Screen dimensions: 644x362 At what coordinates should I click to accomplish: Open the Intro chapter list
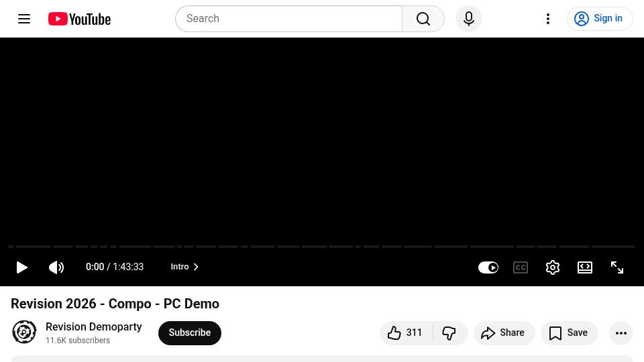[x=185, y=267]
